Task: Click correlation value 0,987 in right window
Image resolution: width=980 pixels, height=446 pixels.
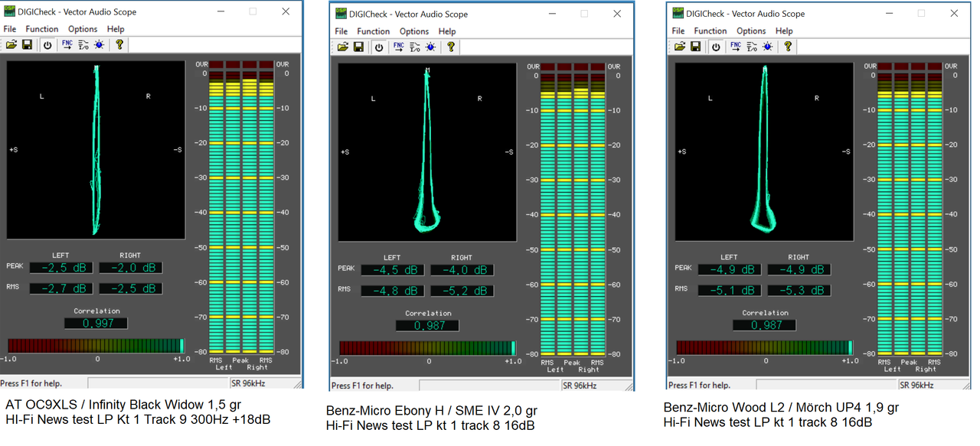Action: point(765,324)
